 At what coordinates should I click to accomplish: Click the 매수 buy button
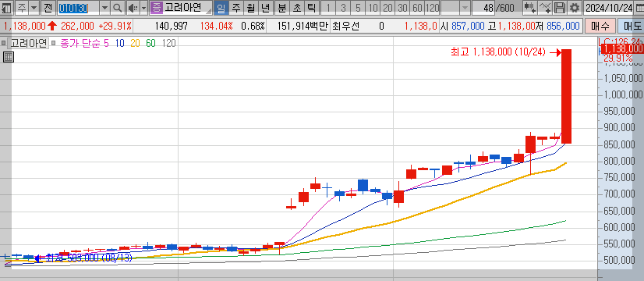(600, 27)
